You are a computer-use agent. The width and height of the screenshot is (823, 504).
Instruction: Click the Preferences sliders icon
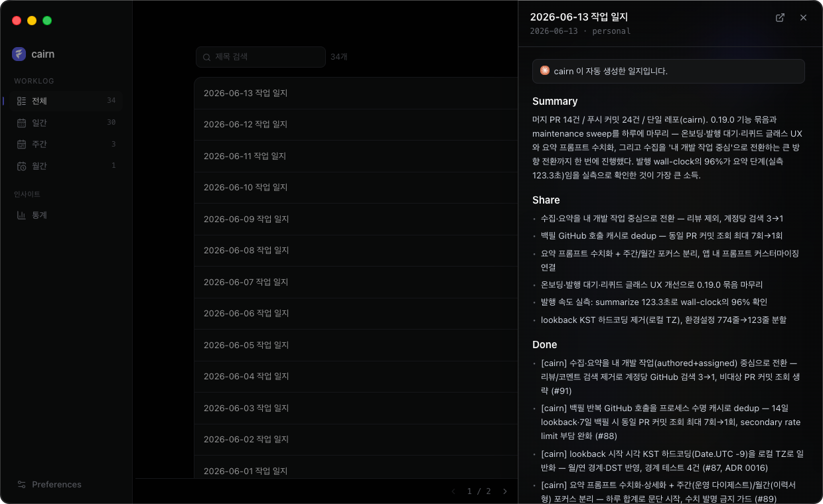tap(21, 484)
